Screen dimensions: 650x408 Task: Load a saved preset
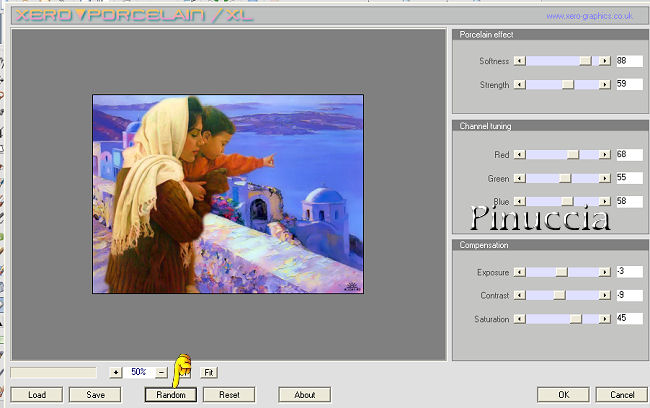[x=37, y=395]
